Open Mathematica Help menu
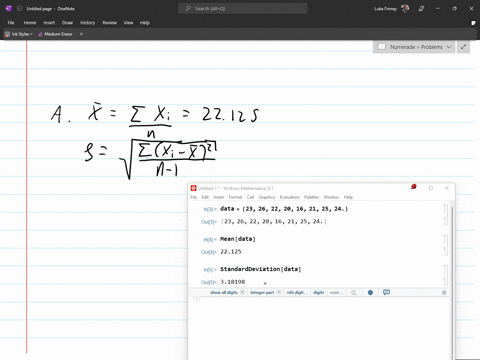The image size is (480, 360). tap(348, 197)
